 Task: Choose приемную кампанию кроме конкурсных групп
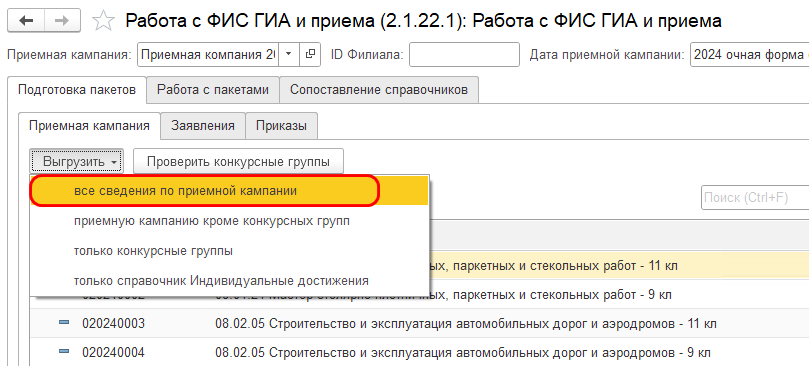coord(229,221)
